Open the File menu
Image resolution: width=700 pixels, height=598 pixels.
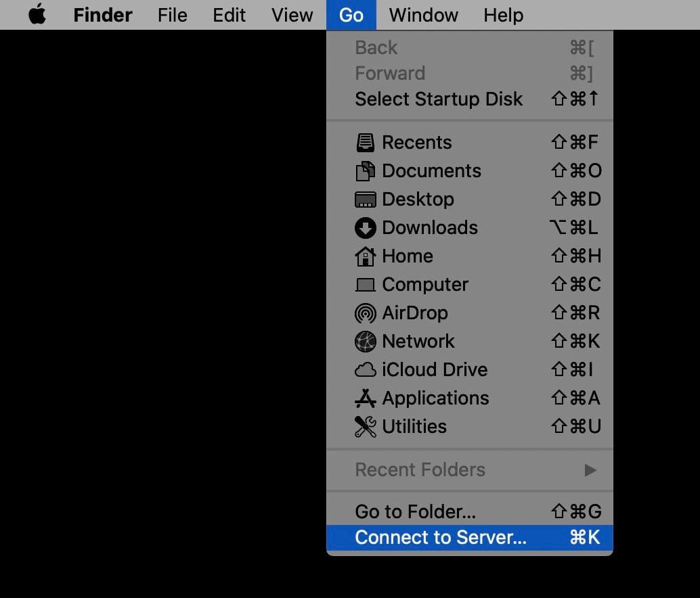coord(172,14)
